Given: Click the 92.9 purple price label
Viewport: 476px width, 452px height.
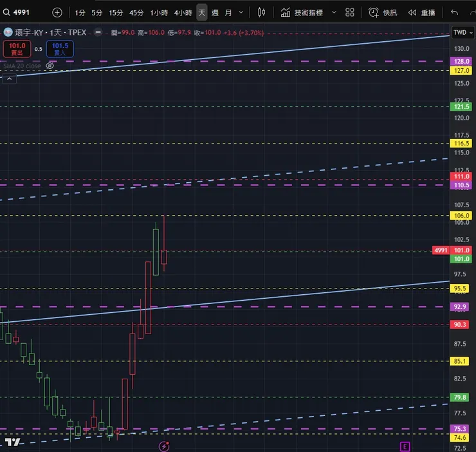Looking at the screenshot, I should (460, 306).
